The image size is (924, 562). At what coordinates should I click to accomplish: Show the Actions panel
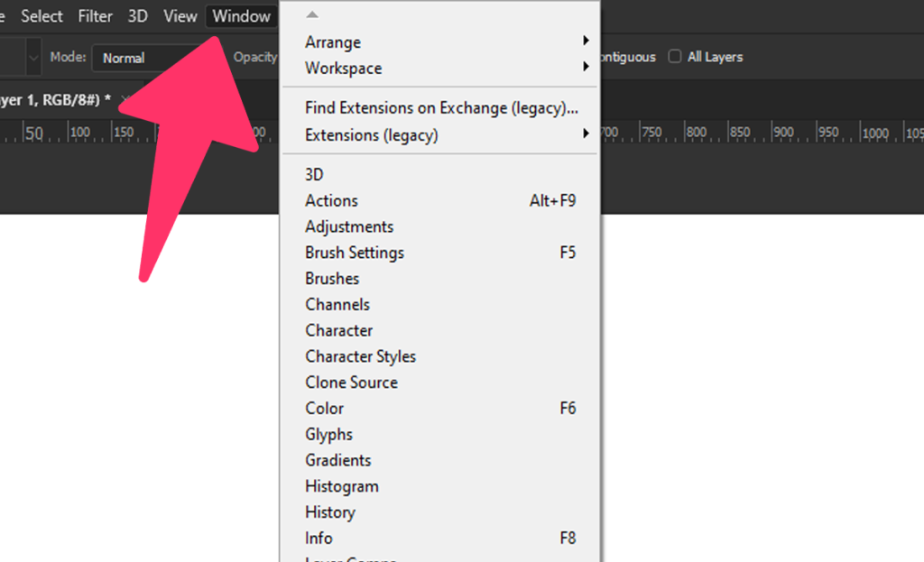(331, 201)
